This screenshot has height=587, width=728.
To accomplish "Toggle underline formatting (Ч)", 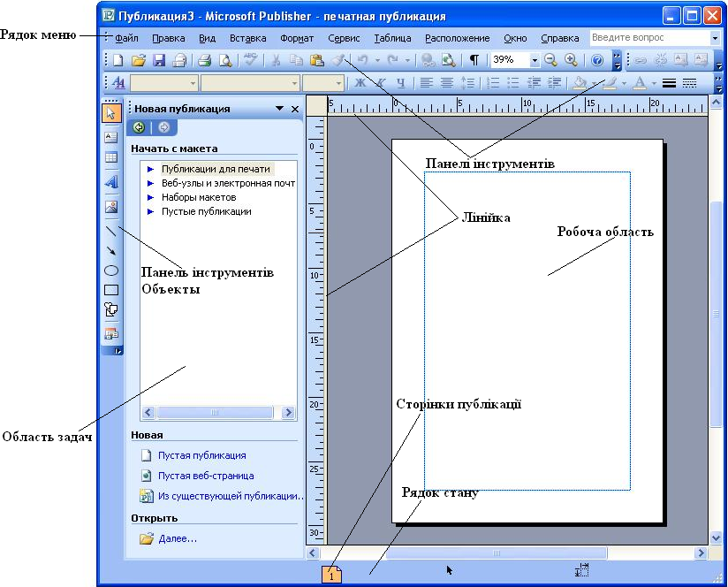I will coord(401,84).
